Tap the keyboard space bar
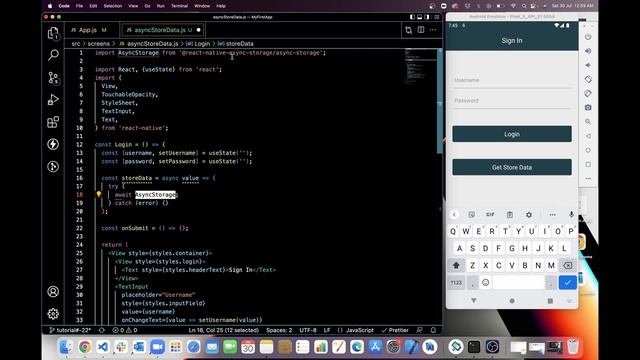This screenshot has height=360, width=640. tap(518, 282)
